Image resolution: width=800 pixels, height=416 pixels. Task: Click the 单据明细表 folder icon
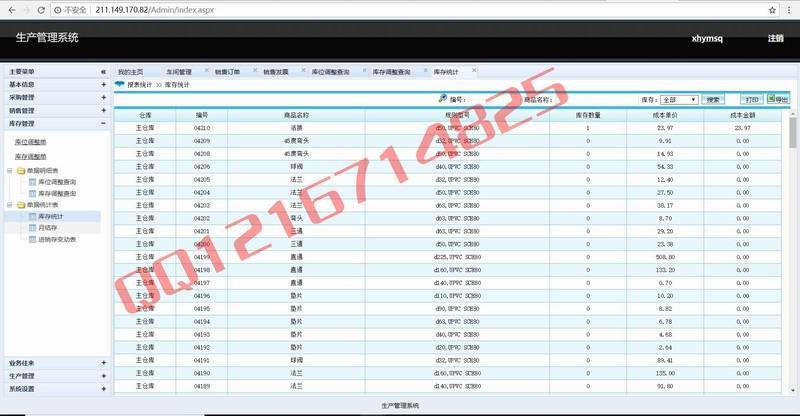pos(21,170)
